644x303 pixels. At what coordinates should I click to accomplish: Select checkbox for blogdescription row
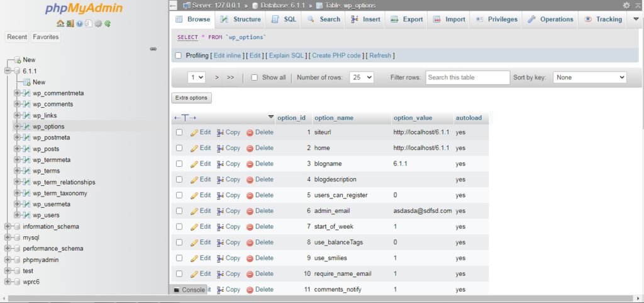click(x=179, y=180)
